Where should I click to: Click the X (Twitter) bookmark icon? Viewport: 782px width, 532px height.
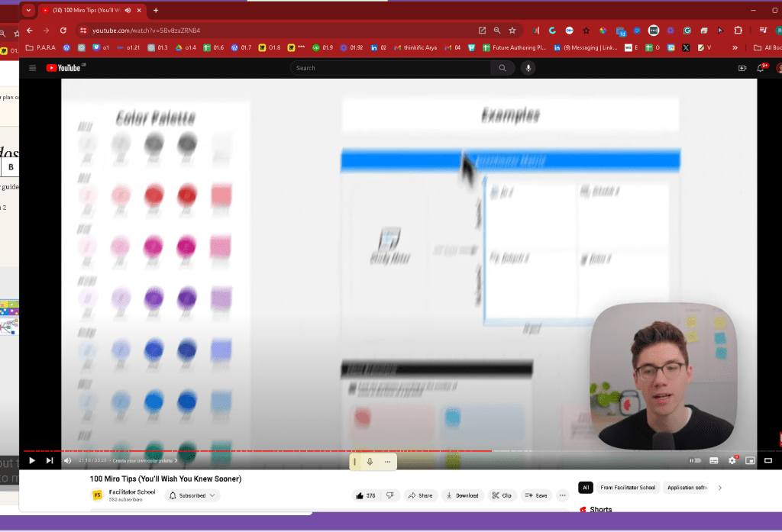(686, 47)
